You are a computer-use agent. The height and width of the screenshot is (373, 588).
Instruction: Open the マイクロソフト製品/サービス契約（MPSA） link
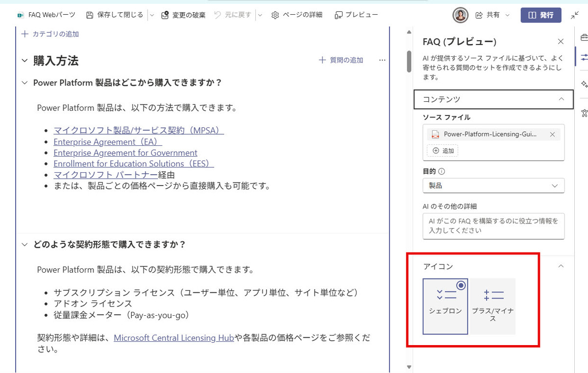[x=139, y=131]
